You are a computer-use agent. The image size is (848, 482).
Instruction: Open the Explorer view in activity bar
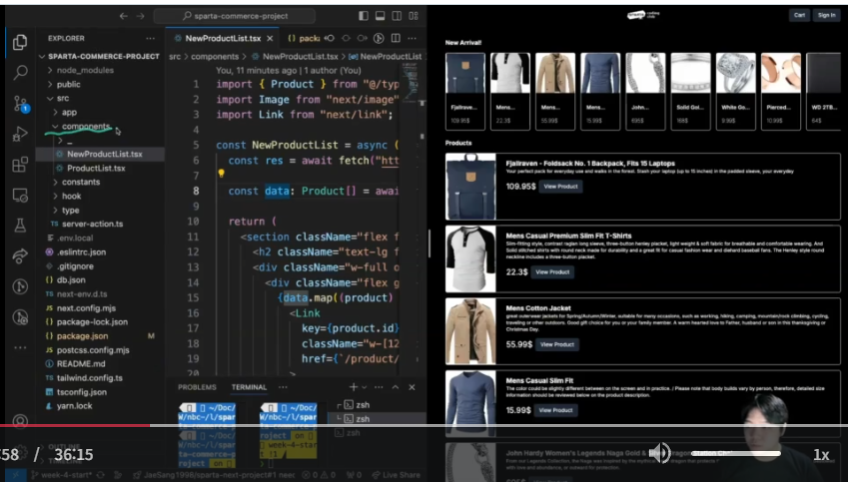20,42
